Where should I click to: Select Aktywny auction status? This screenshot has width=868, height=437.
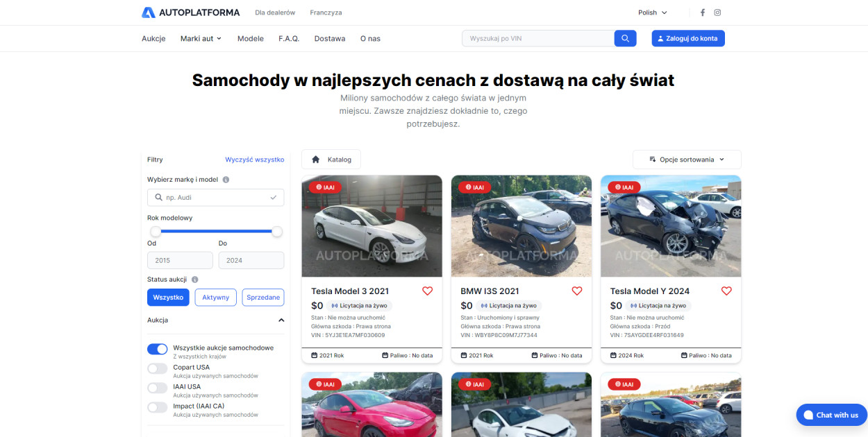coord(216,298)
